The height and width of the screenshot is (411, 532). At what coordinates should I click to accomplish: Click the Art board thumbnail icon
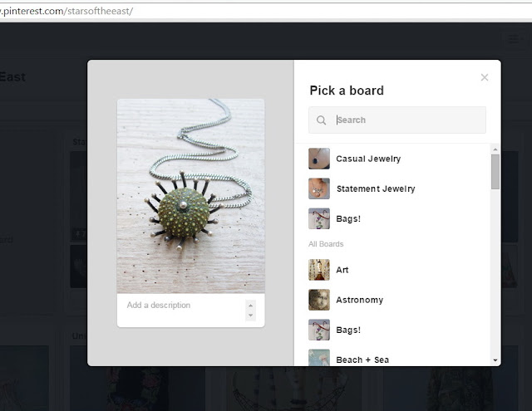tap(319, 270)
